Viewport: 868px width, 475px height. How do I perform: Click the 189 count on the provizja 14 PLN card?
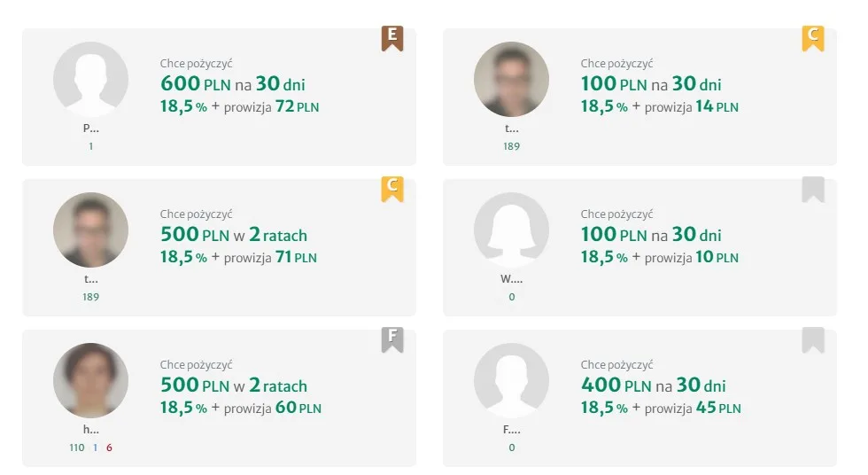(511, 146)
